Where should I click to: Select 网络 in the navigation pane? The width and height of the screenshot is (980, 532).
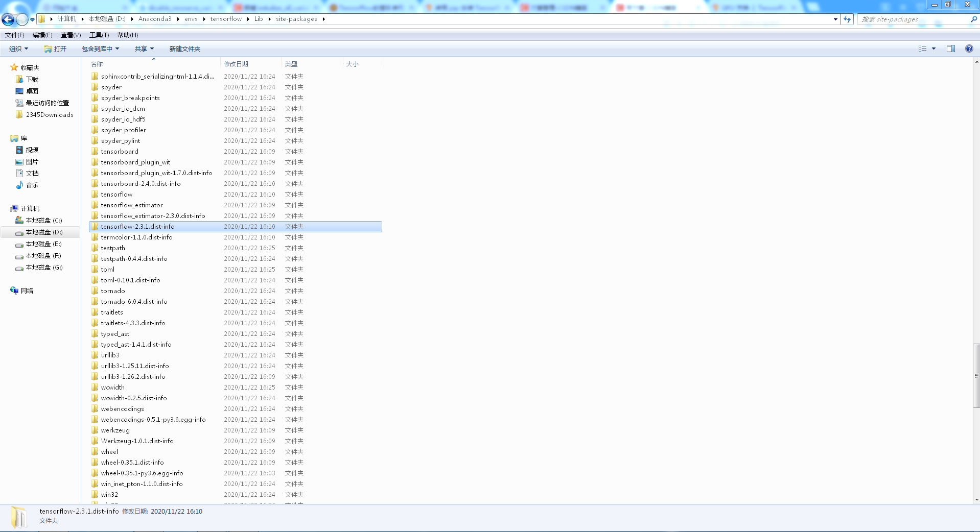coord(22,291)
